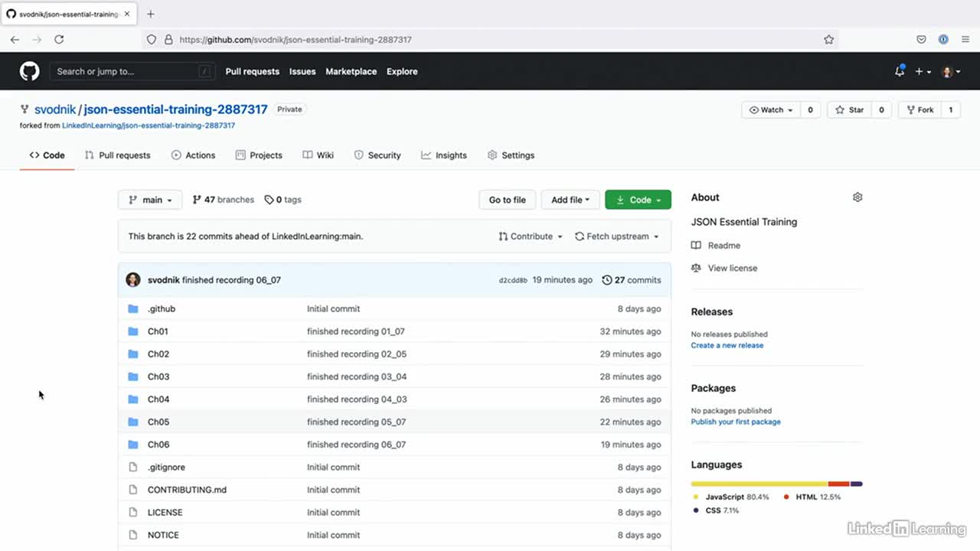This screenshot has width=980, height=551.
Task: Click the shield tracking protection icon
Action: (151, 39)
